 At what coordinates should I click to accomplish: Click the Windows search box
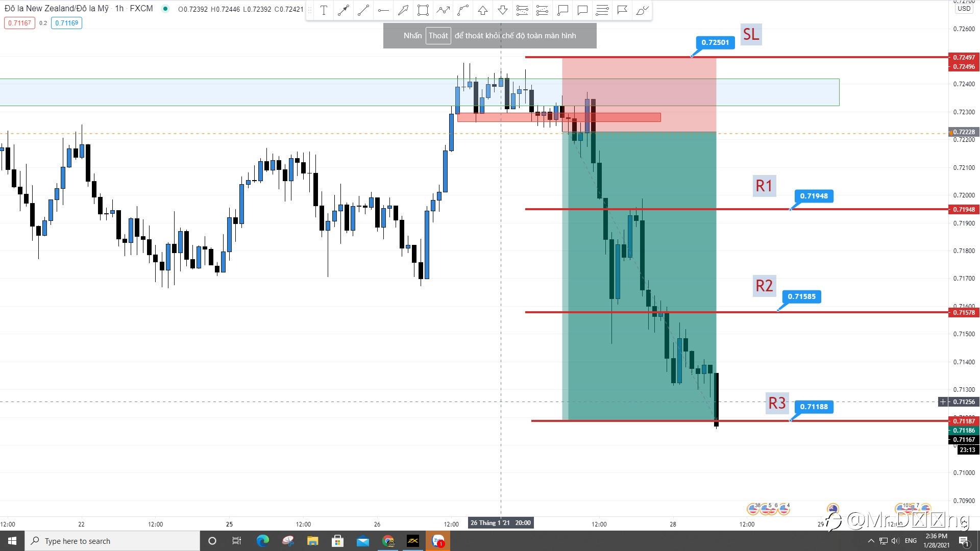[x=112, y=541]
